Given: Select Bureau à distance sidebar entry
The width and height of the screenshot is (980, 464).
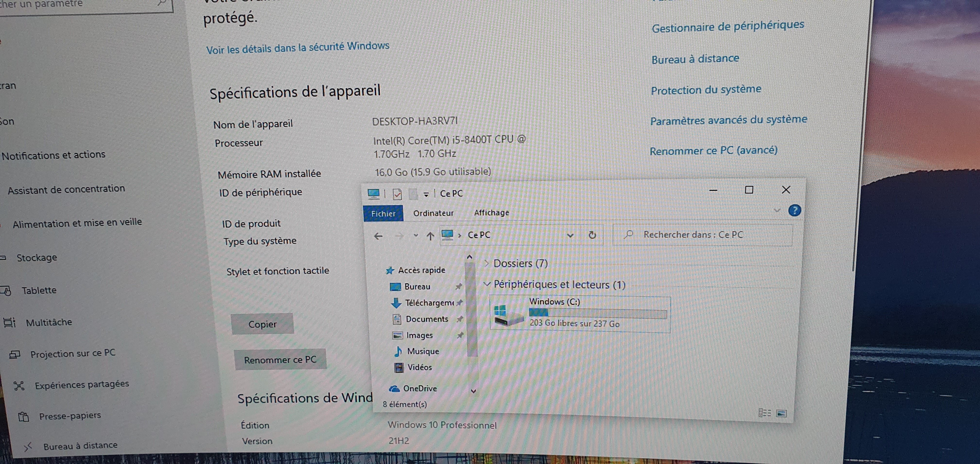Looking at the screenshot, I should click(80, 445).
